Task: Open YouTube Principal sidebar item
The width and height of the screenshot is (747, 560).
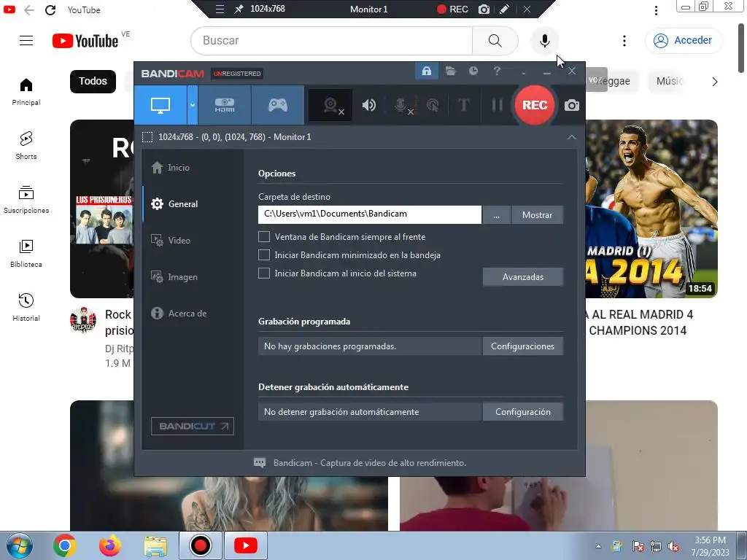Action: 26,92
